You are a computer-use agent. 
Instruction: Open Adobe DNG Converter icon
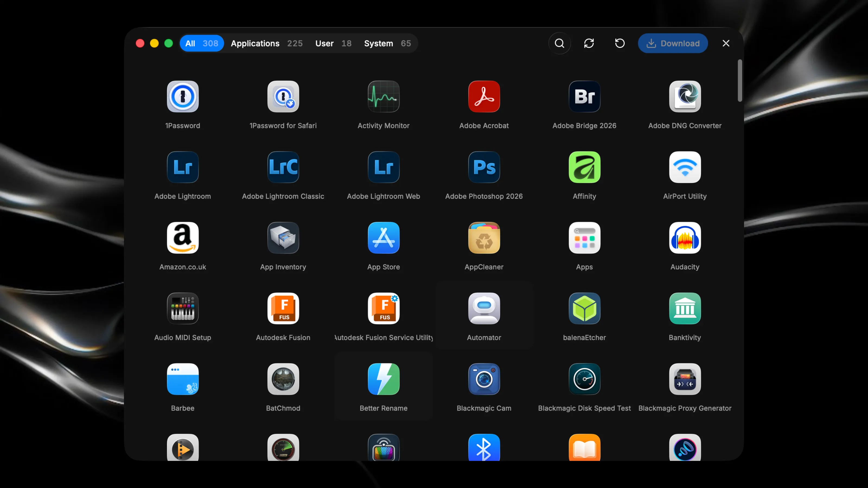685,96
